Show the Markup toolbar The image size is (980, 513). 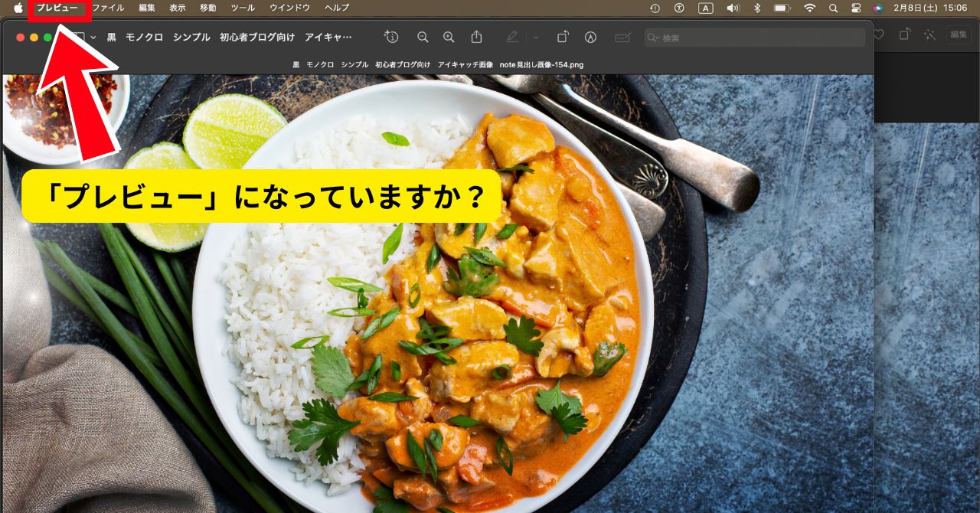click(590, 37)
